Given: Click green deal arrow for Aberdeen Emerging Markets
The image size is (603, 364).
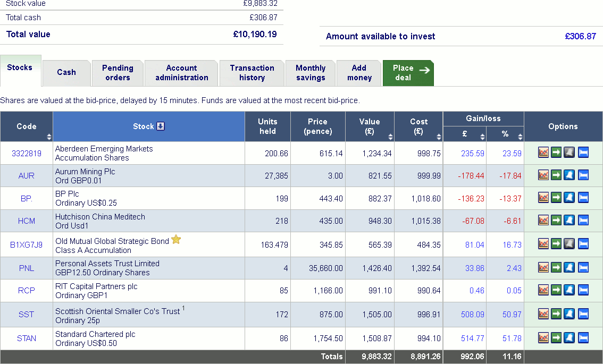Looking at the screenshot, I should (556, 153).
